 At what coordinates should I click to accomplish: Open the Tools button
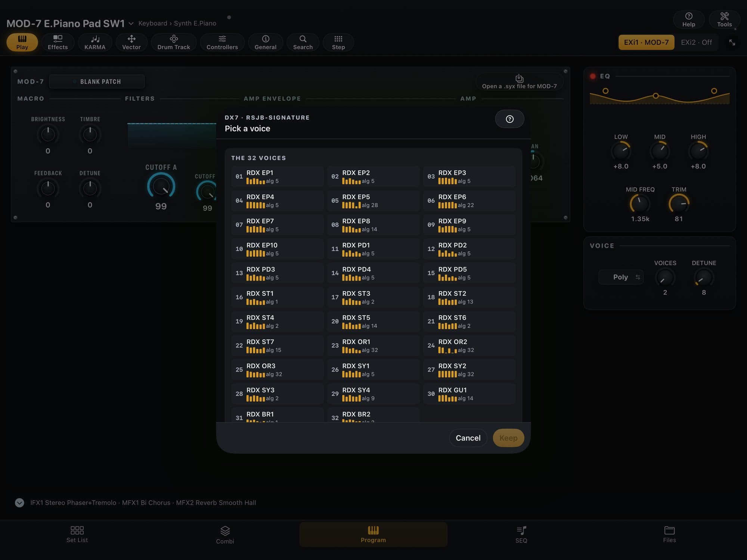725,19
